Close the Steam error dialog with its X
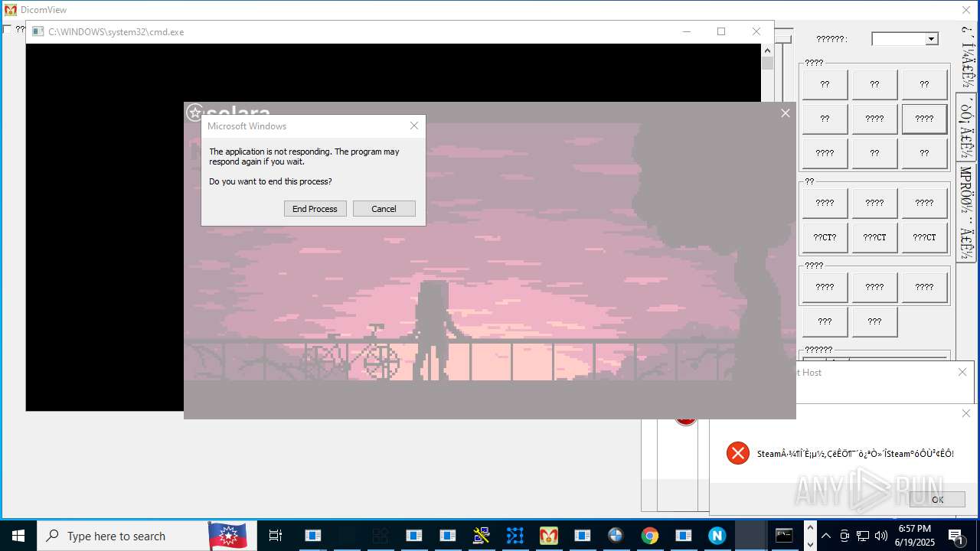This screenshot has width=980, height=551. pos(965,413)
